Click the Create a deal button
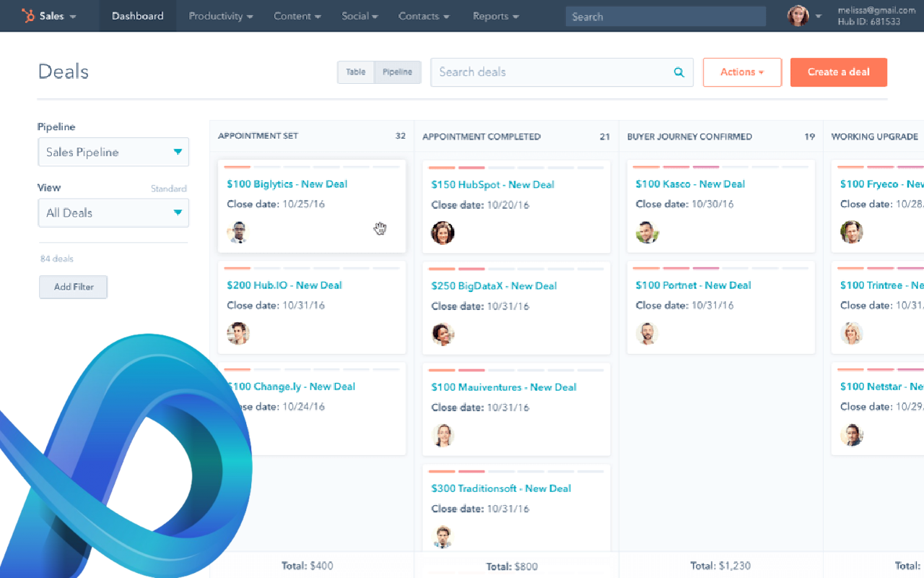Image resolution: width=924 pixels, height=578 pixels. coord(839,72)
